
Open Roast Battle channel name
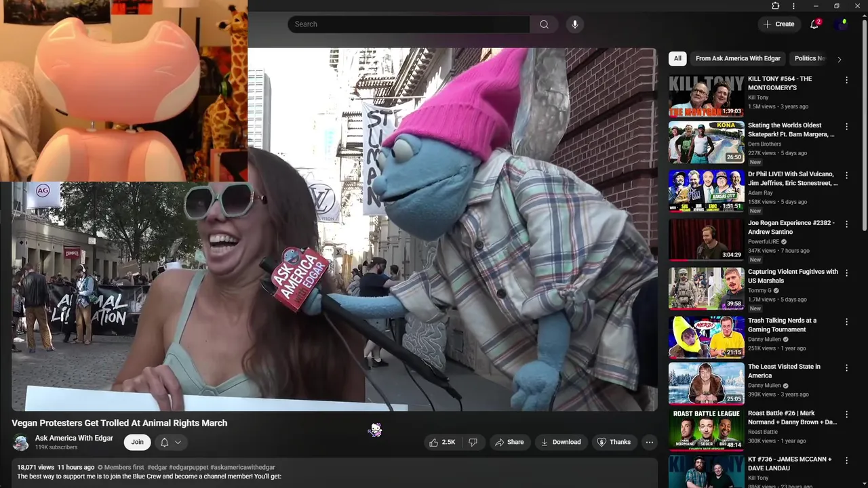click(763, 431)
